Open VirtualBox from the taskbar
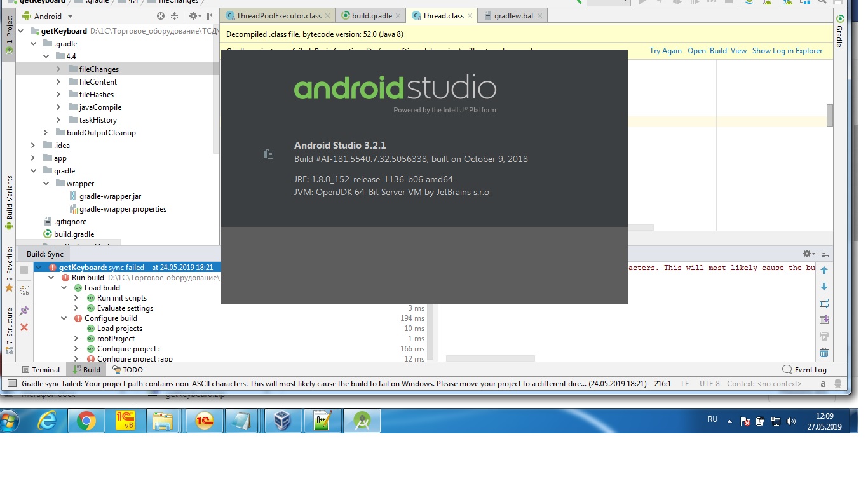The width and height of the screenshot is (868, 488). click(282, 420)
